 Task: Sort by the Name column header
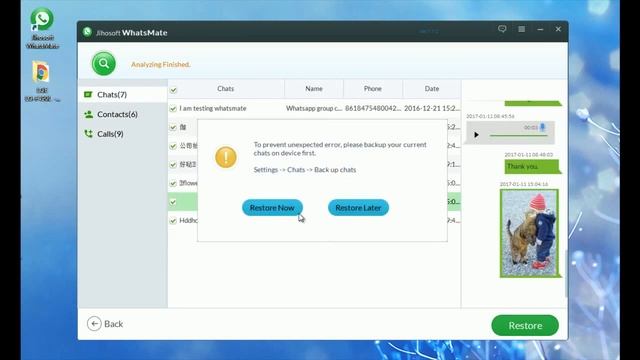click(x=314, y=89)
